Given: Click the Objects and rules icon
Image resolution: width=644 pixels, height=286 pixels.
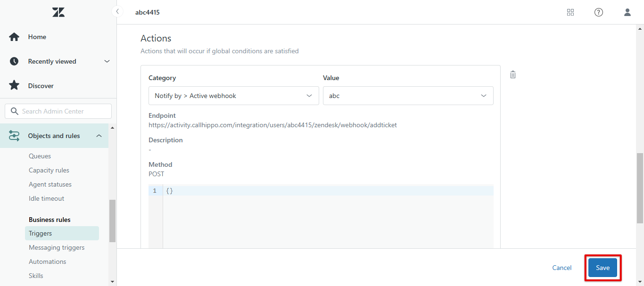Looking at the screenshot, I should click(x=14, y=136).
